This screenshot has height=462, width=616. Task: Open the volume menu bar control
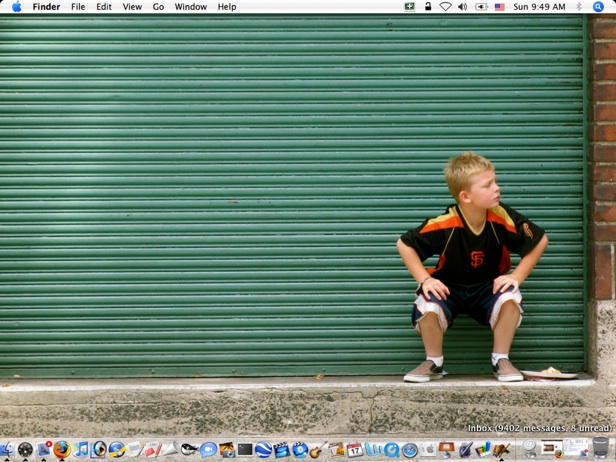coord(463,7)
